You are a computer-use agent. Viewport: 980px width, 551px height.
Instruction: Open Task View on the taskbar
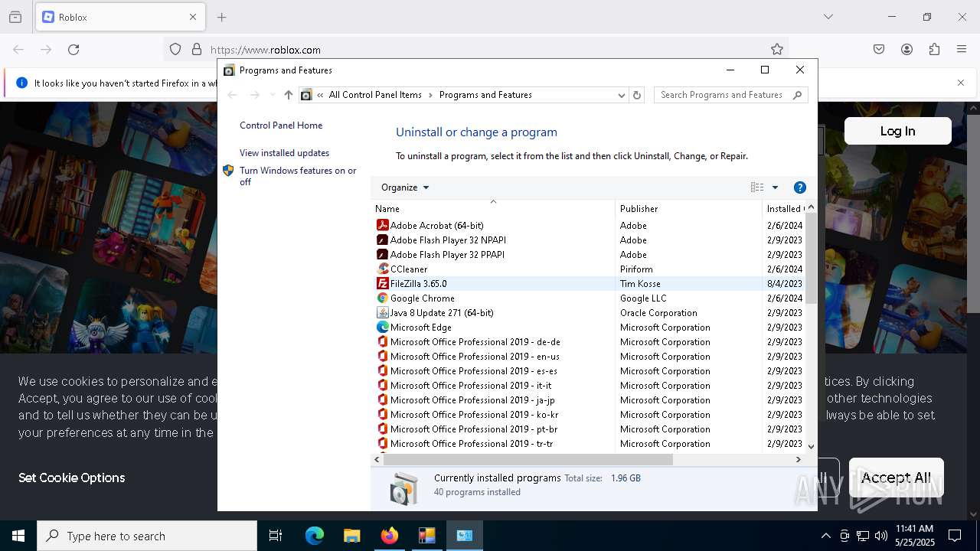(276, 536)
